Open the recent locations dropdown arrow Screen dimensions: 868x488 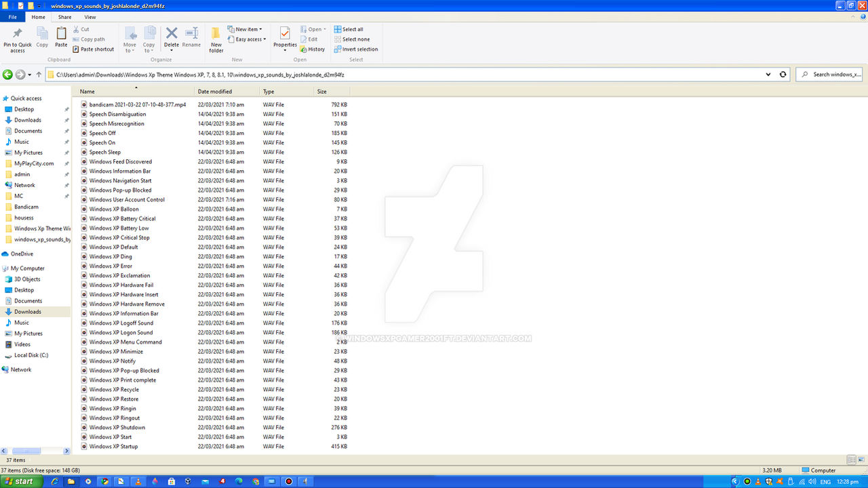point(30,75)
